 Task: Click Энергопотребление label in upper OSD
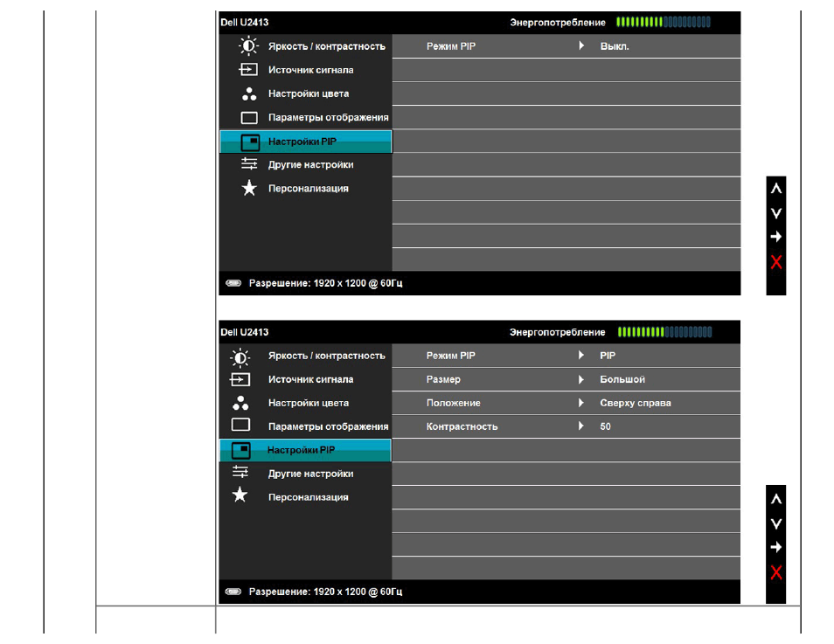(558, 23)
